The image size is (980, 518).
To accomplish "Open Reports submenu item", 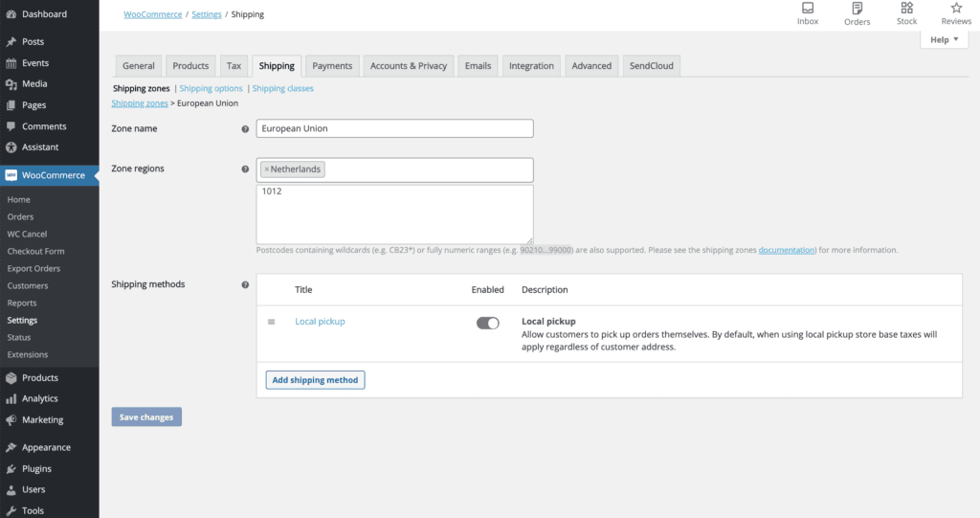I will coord(22,303).
